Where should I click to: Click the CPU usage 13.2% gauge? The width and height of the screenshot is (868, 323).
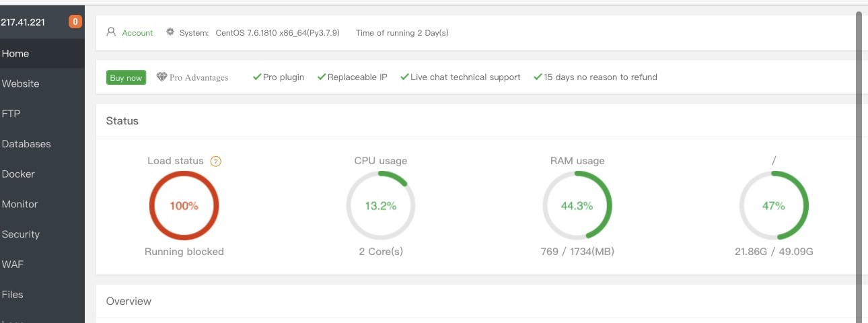click(381, 206)
